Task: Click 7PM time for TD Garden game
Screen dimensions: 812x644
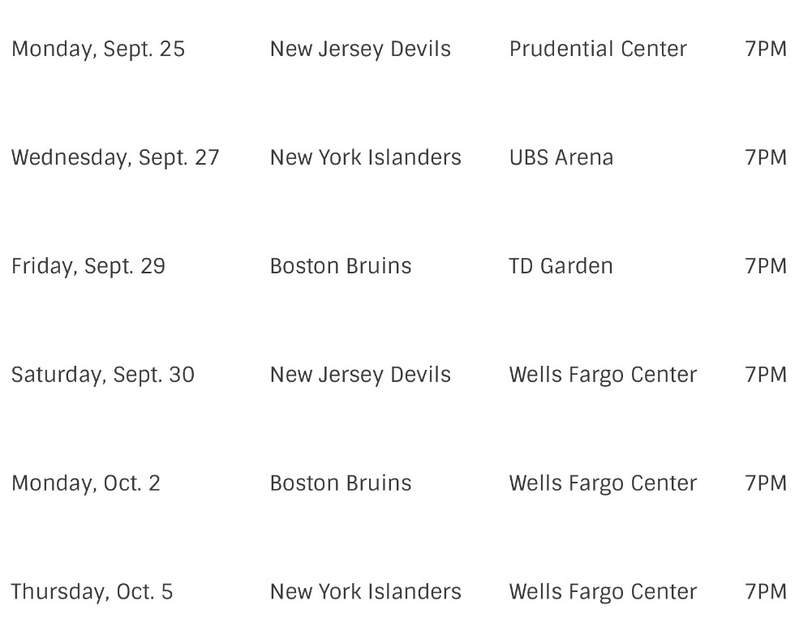Action: coord(766,266)
